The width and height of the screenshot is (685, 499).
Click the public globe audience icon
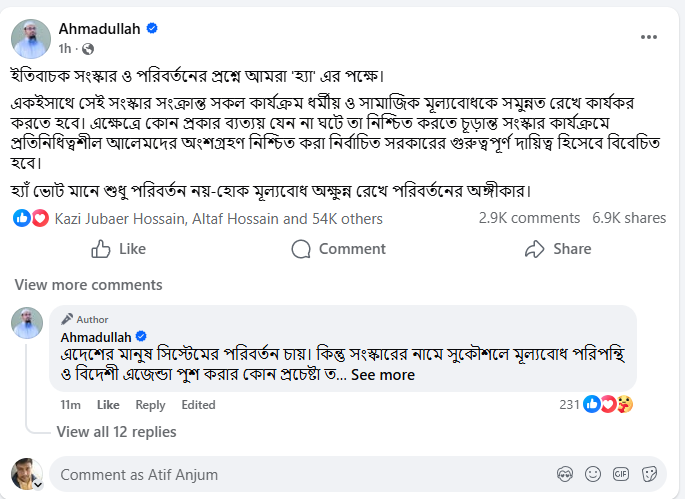[x=88, y=48]
